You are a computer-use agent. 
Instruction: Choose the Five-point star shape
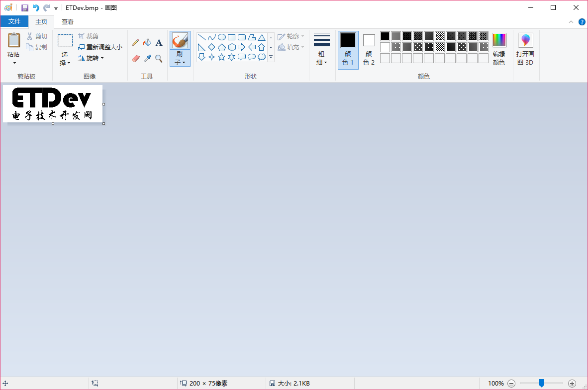coord(222,57)
